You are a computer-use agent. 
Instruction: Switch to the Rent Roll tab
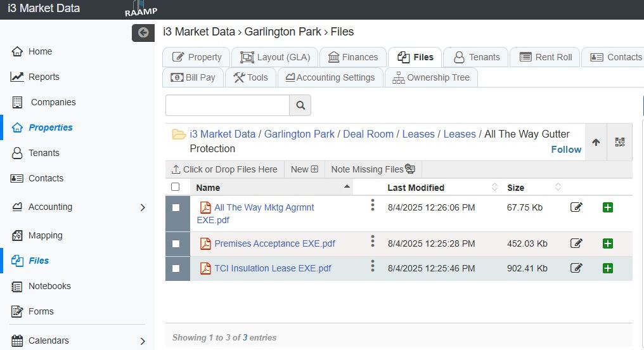point(546,57)
